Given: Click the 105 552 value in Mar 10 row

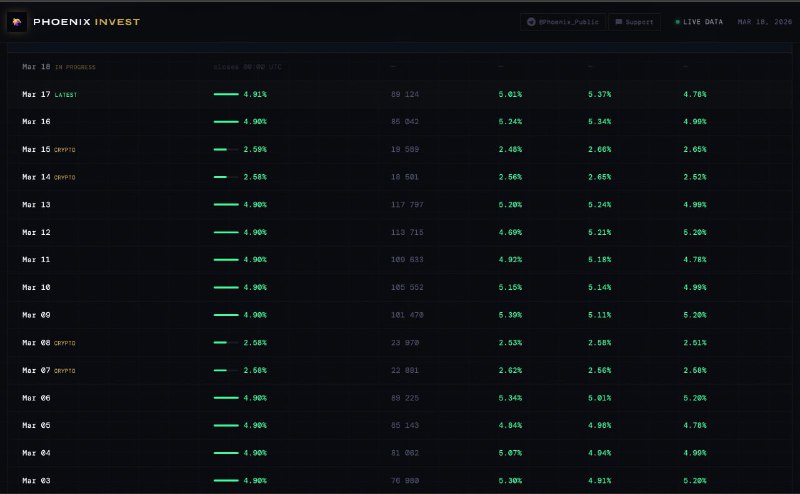Looking at the screenshot, I should tap(407, 287).
